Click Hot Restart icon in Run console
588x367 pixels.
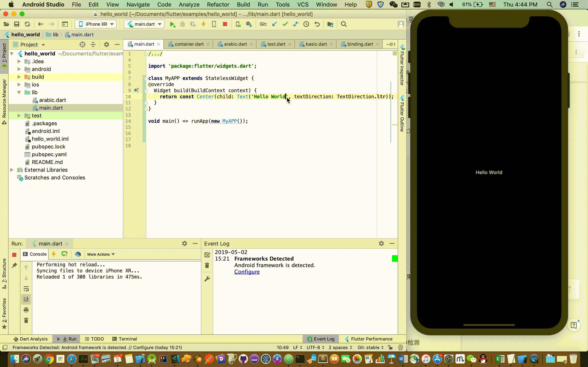64,254
